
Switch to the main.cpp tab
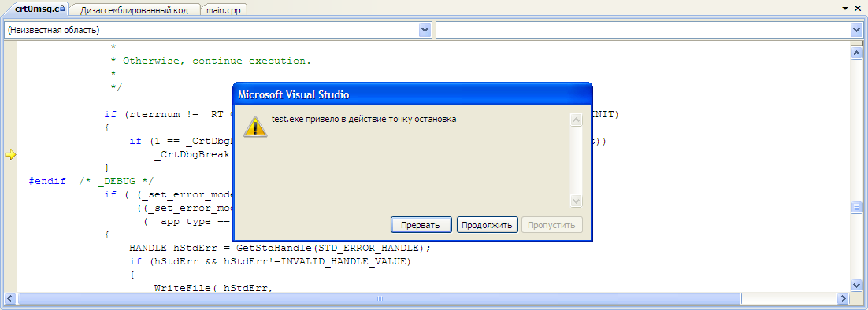(223, 10)
